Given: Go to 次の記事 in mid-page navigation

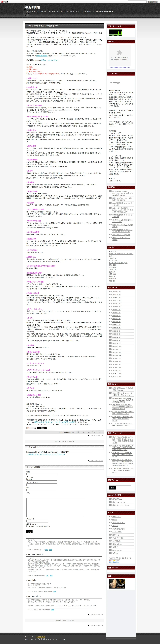Looking at the screenshot, I should pos(71,441).
